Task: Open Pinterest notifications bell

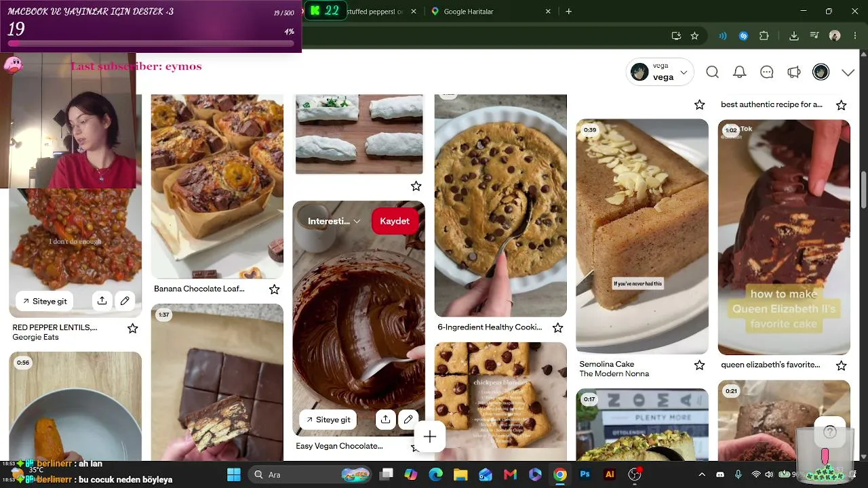Action: pos(740,72)
